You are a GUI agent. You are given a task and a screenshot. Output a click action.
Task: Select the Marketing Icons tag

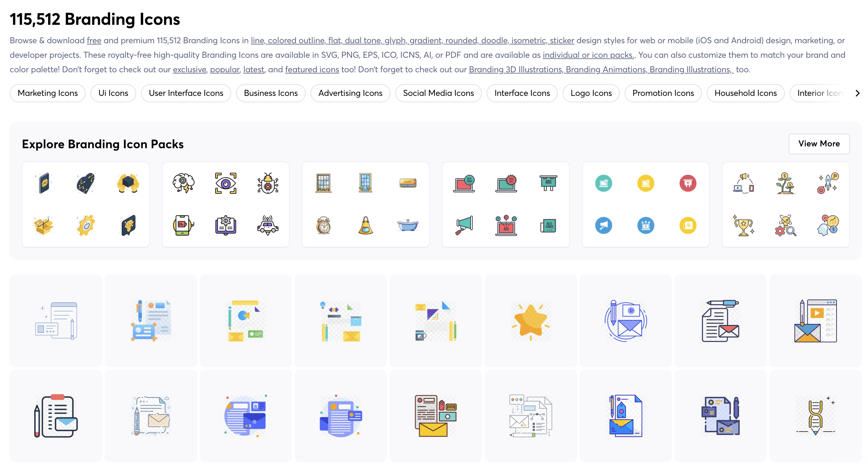(48, 93)
